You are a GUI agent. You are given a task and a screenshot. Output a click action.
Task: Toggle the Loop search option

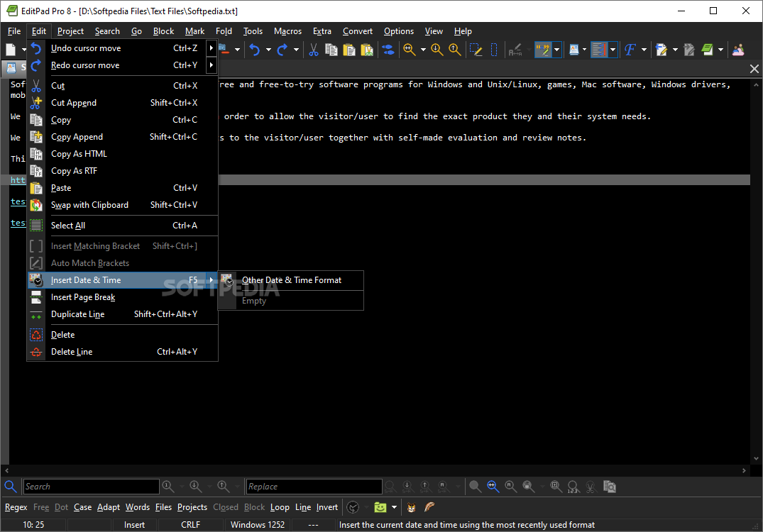(280, 507)
